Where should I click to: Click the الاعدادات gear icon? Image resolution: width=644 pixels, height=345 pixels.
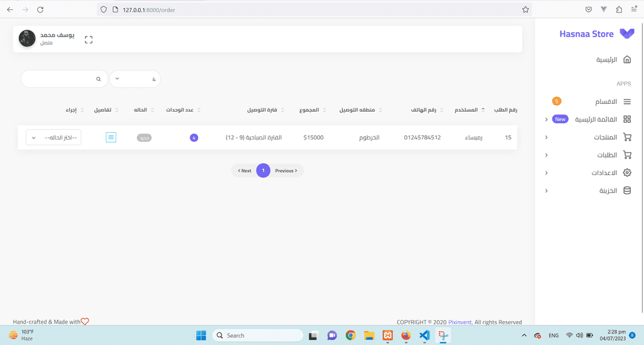tap(627, 172)
